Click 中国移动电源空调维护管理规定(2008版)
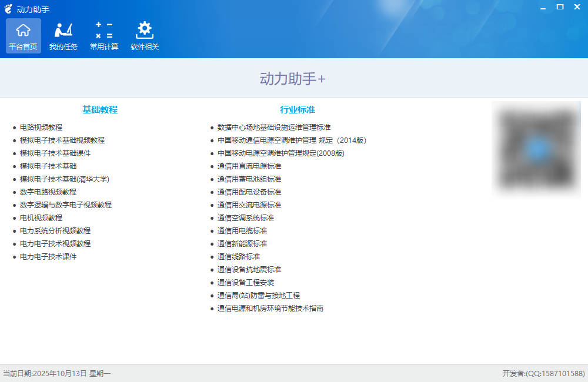Screen dimensions: 588x382 pos(280,153)
